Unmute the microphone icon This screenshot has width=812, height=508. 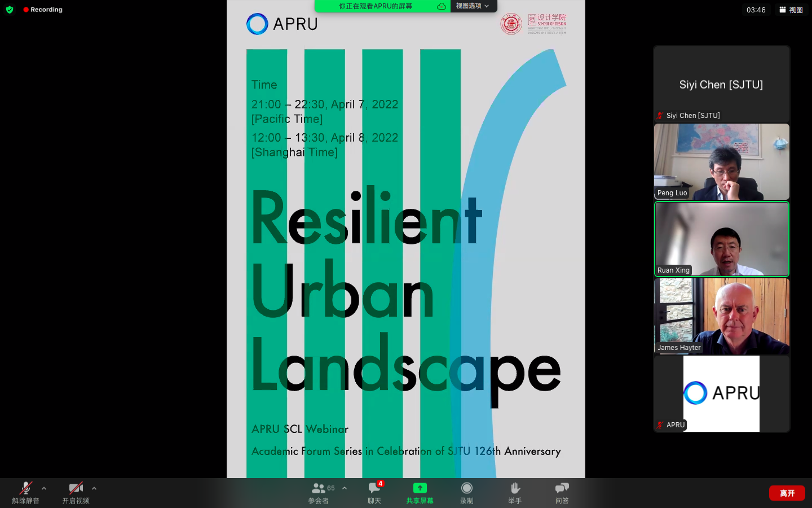pyautogui.click(x=26, y=488)
